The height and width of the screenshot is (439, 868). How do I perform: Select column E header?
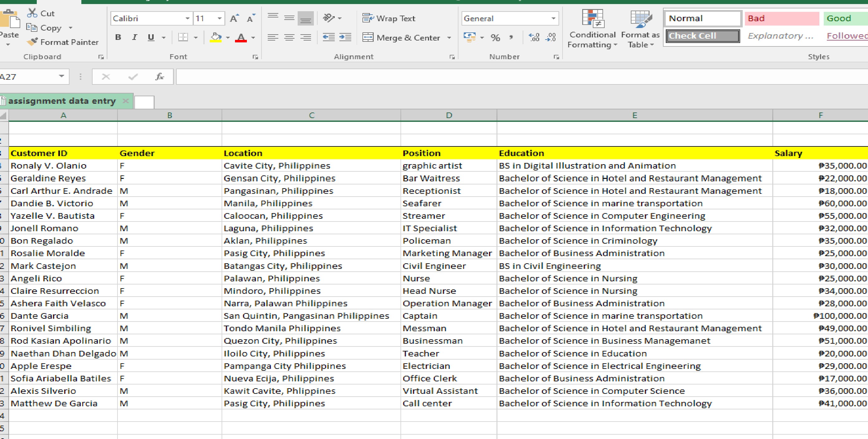(634, 115)
